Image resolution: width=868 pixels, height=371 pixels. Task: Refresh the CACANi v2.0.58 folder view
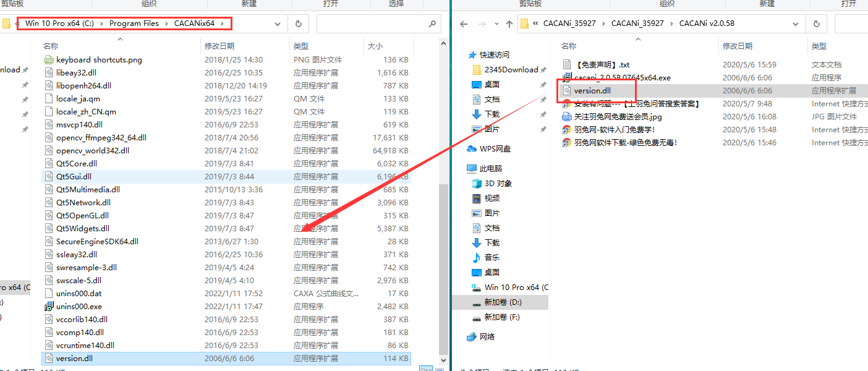click(816, 24)
